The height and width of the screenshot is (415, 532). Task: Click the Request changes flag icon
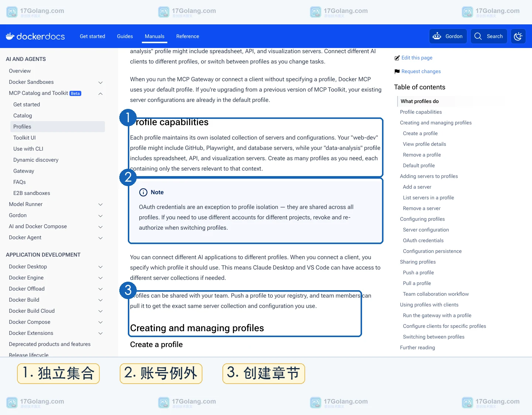click(397, 72)
